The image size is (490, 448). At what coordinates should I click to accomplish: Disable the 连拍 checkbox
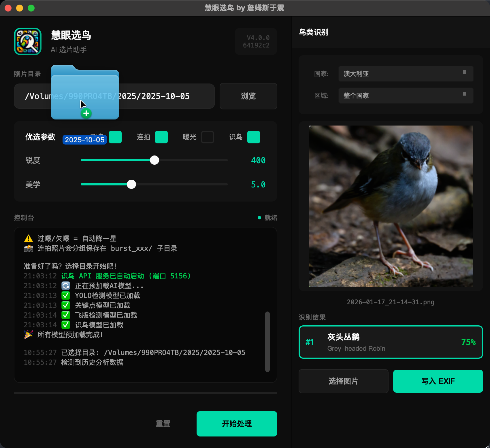point(161,137)
